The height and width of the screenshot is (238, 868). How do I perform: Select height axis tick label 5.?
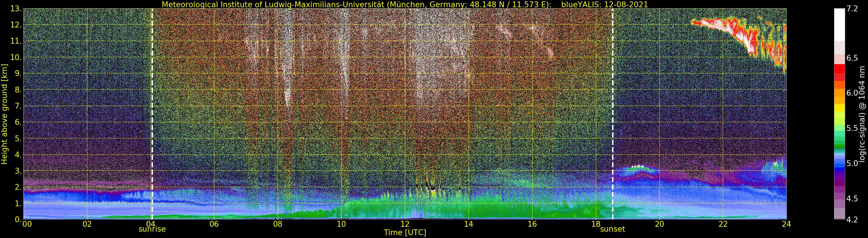[18, 138]
